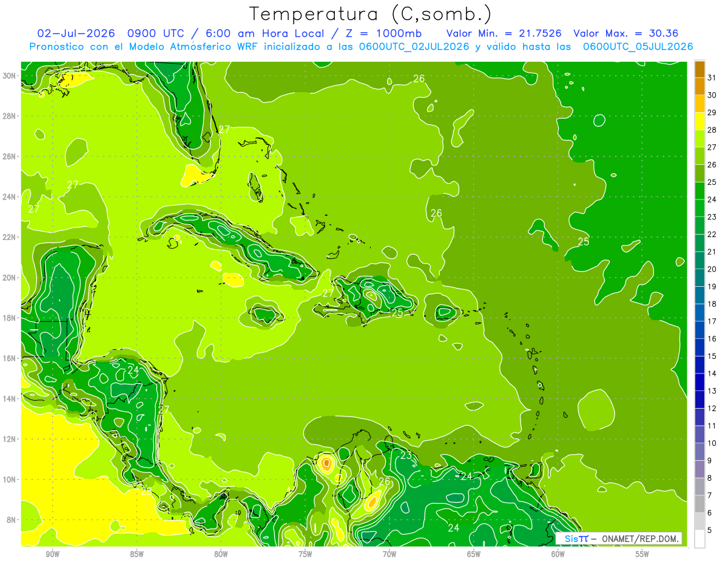Click contour label "25" near 22N 58W
The height and width of the screenshot is (562, 728).
click(x=583, y=241)
